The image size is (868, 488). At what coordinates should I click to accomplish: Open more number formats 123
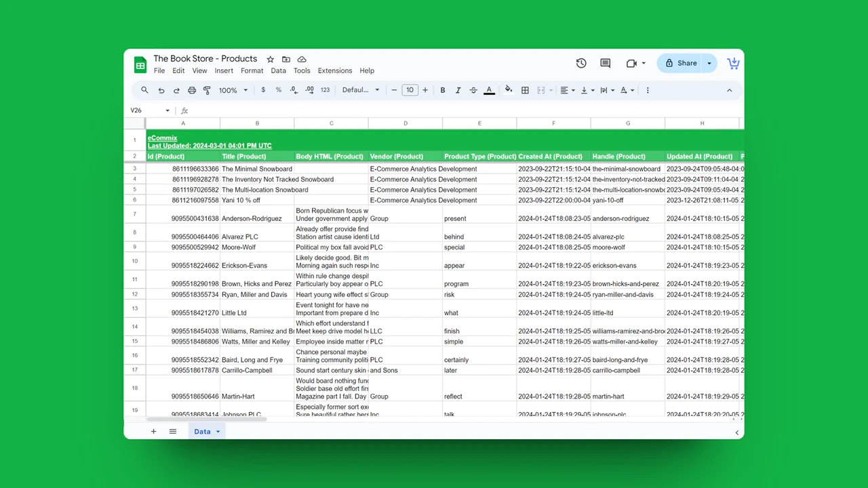pyautogui.click(x=325, y=90)
